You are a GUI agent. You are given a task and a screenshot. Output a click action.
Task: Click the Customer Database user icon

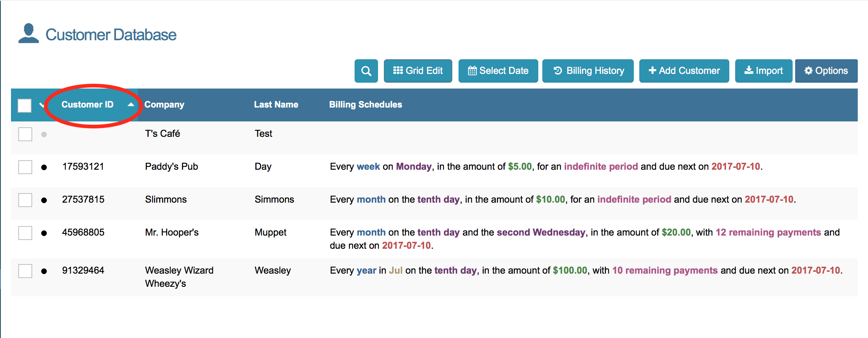click(x=29, y=34)
